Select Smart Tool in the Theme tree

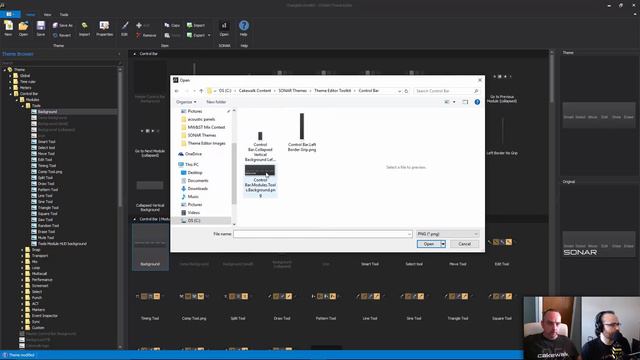click(47, 142)
